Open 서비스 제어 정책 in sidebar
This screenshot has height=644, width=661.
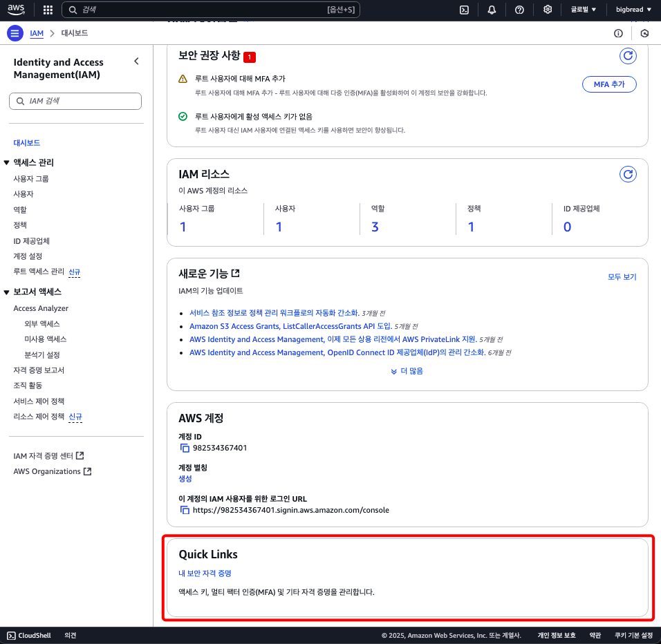pyautogui.click(x=38, y=401)
